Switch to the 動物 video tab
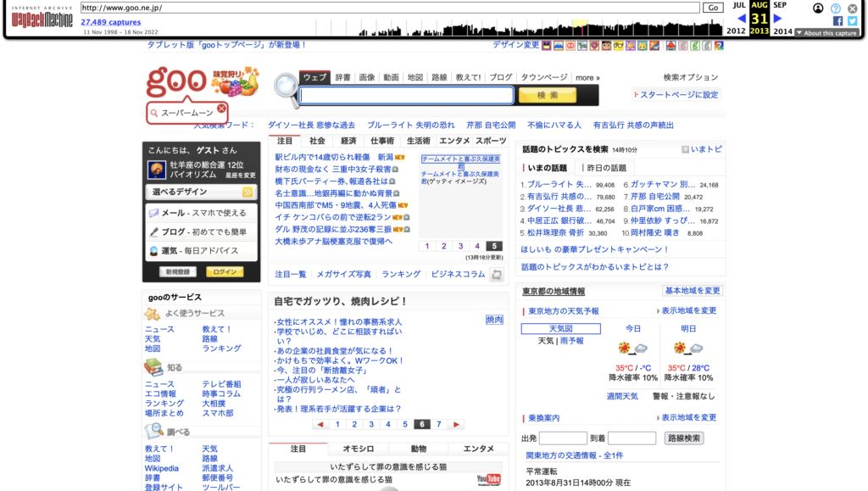This screenshot has width=868, height=491. point(419,449)
